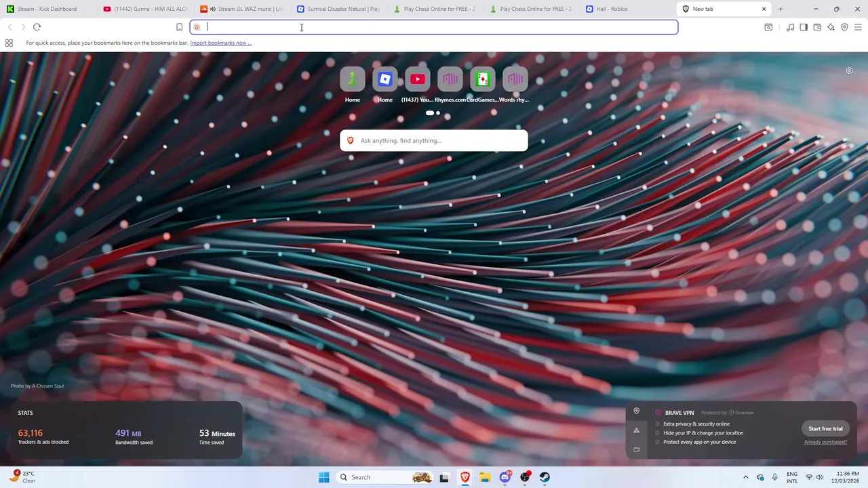Click the Already purchased link

pos(825,442)
